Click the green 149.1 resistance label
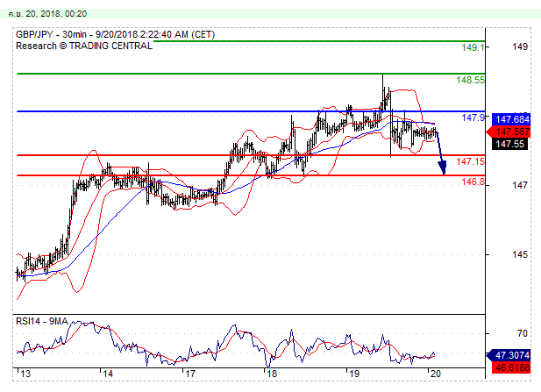 coord(473,47)
